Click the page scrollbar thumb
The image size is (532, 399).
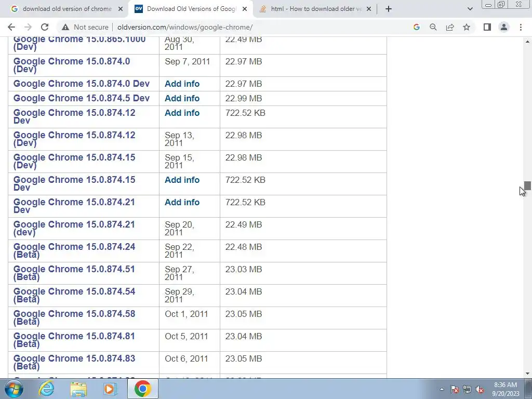[527, 185]
